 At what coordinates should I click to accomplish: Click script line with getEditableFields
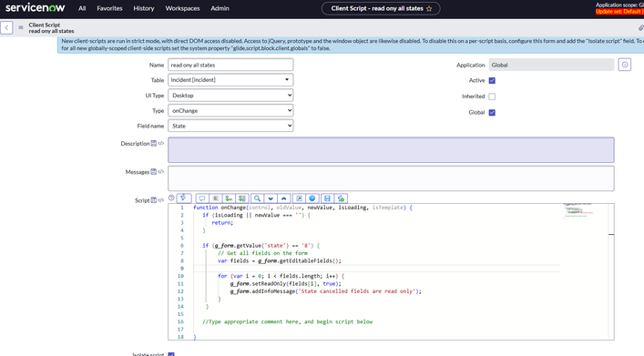click(x=280, y=260)
